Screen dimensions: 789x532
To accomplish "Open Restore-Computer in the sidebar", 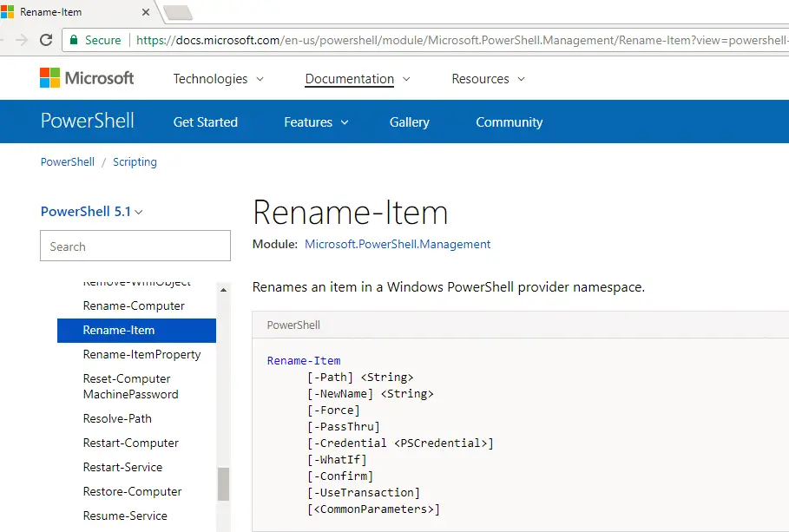I will click(x=132, y=491).
